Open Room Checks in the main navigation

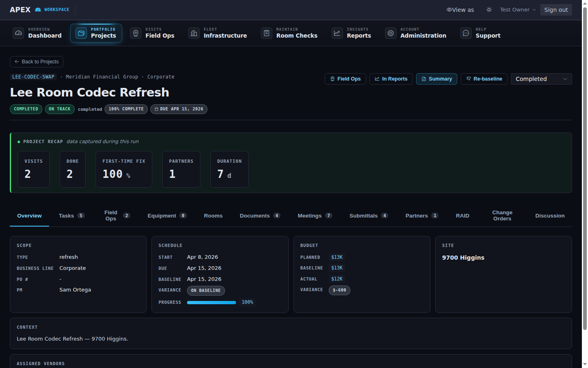(290, 33)
